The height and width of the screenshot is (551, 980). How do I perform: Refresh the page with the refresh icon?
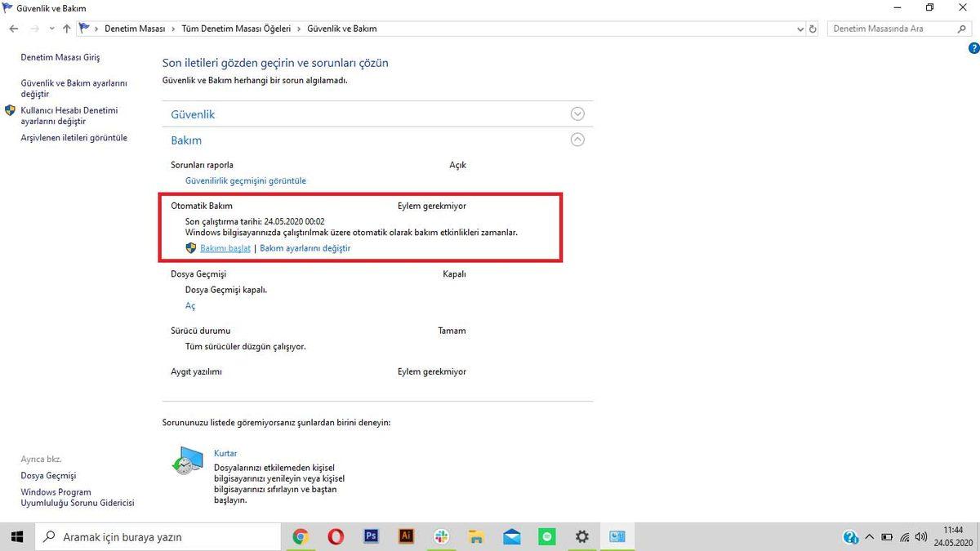click(x=812, y=28)
